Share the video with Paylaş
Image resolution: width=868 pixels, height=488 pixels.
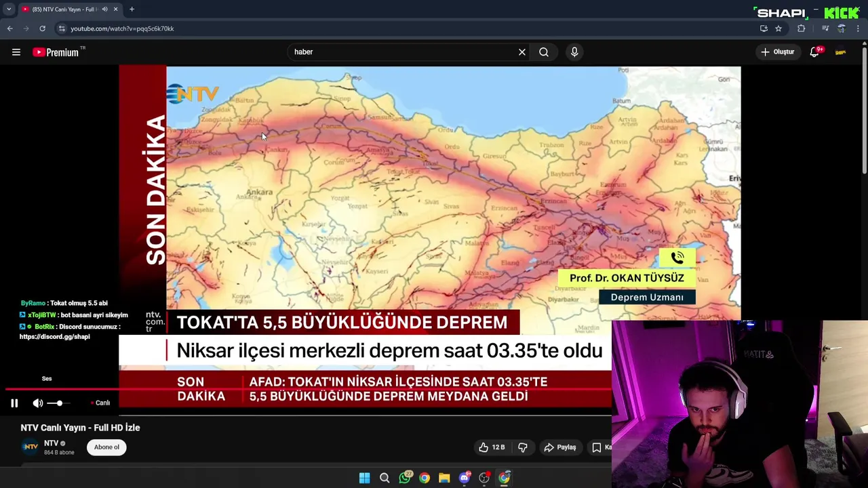[560, 447]
